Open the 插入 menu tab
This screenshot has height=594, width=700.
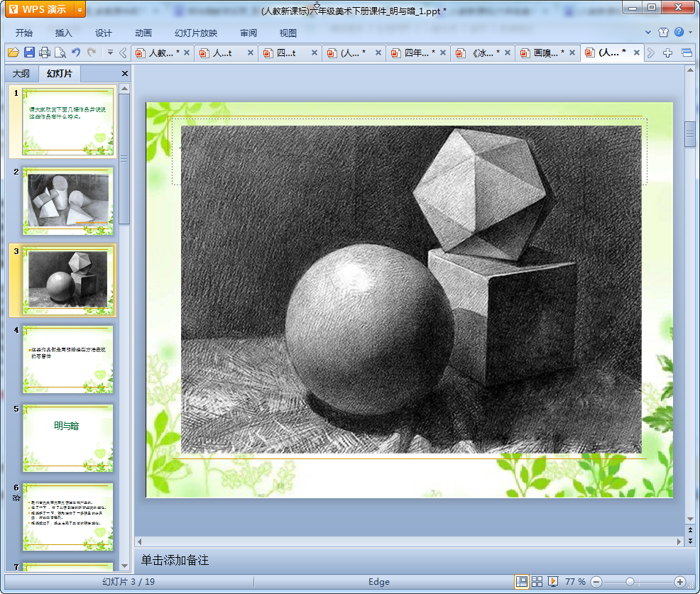64,33
